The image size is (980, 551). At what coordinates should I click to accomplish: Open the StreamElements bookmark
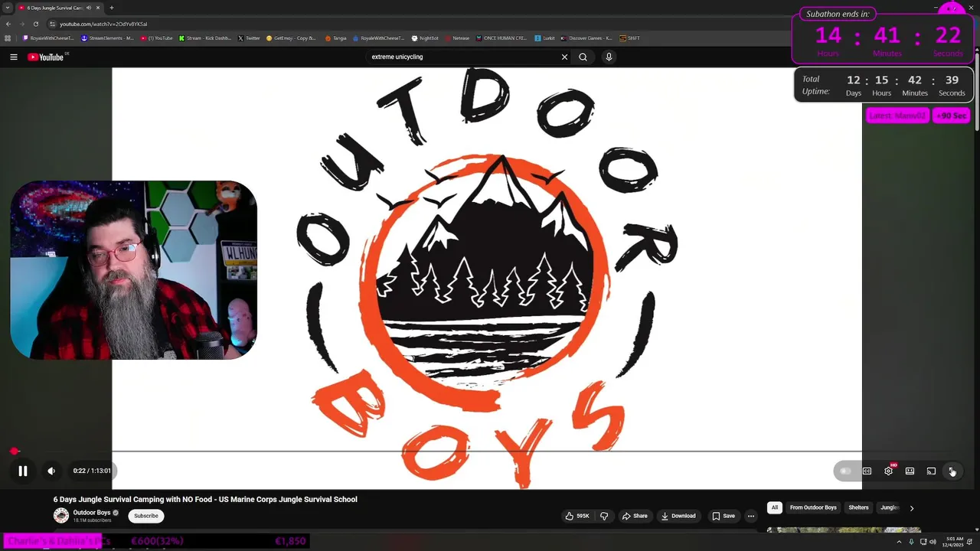(x=107, y=38)
